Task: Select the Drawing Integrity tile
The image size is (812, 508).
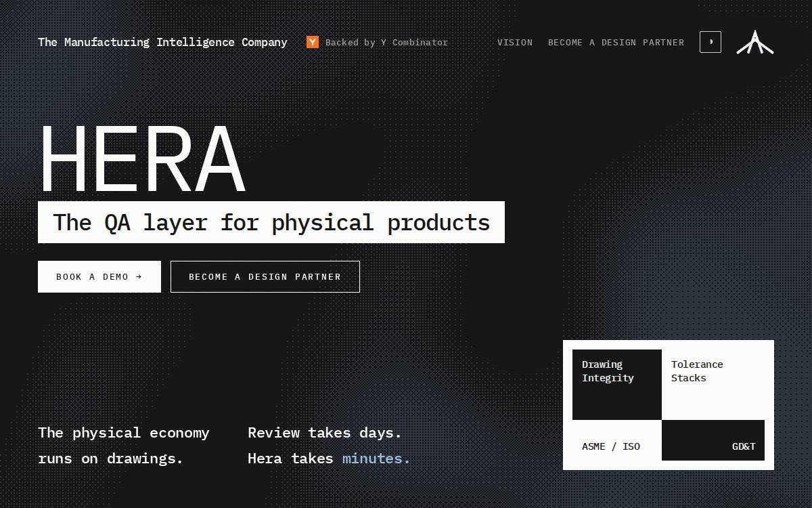Action: (x=617, y=385)
